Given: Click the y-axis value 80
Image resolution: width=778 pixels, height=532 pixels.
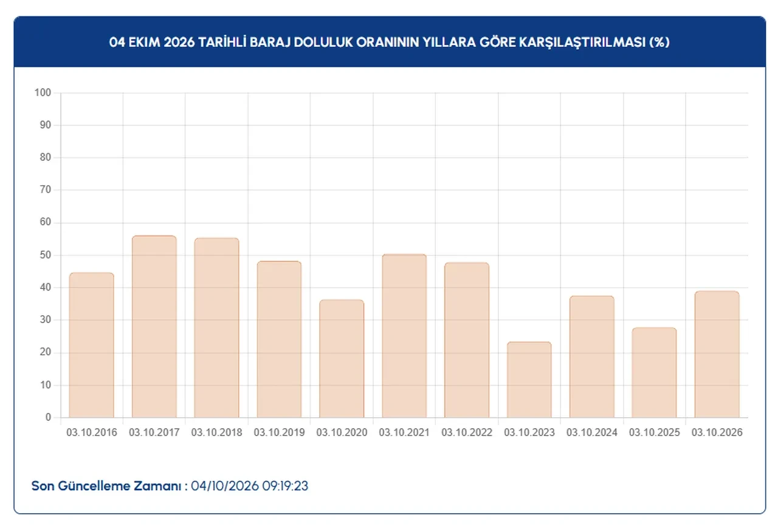Looking at the screenshot, I should coord(46,158).
